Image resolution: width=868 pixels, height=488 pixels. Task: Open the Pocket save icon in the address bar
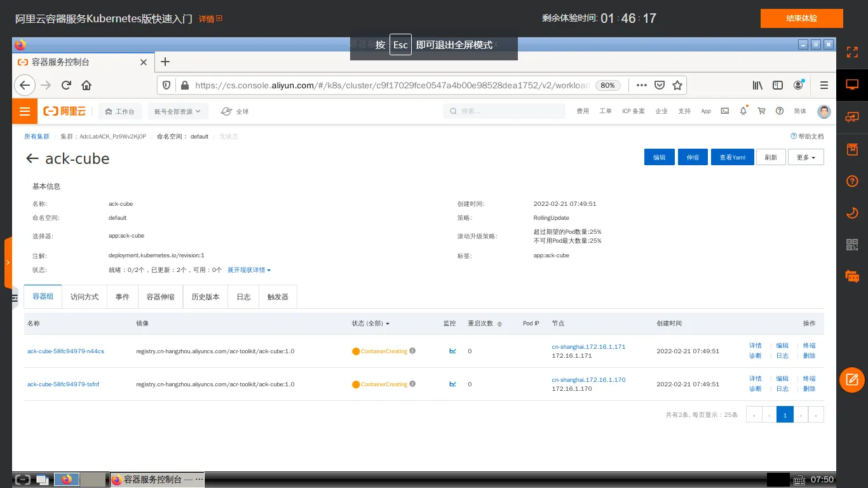pyautogui.click(x=660, y=85)
